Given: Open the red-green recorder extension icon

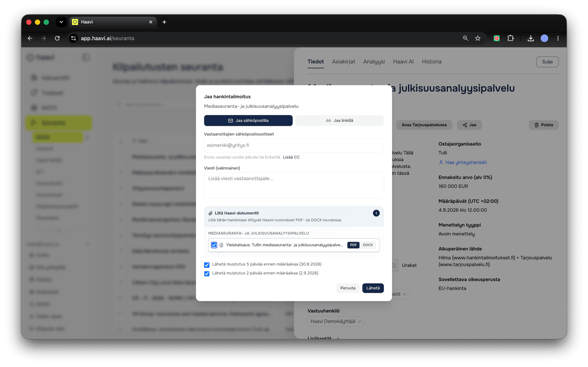Looking at the screenshot, I should [x=497, y=38].
